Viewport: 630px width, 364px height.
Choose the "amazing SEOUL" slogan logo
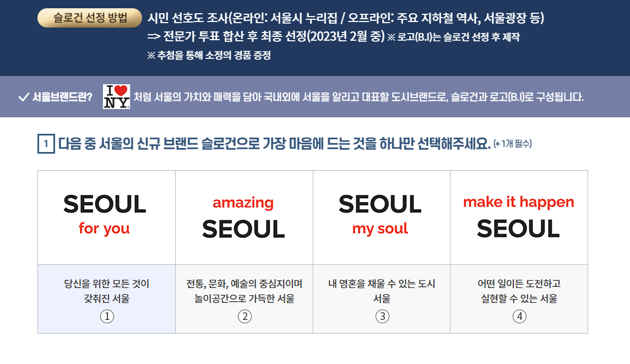pyautogui.click(x=243, y=217)
